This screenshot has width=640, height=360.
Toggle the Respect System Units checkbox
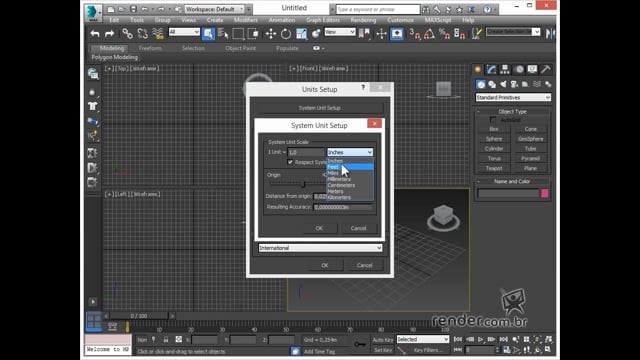click(x=290, y=162)
